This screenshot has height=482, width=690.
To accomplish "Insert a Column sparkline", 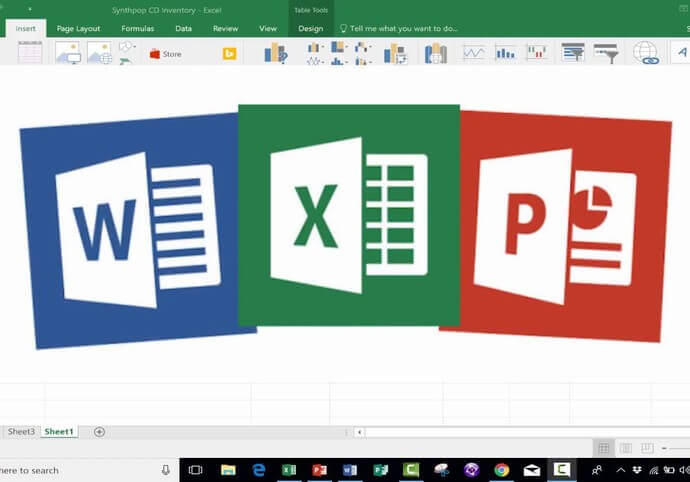I will tap(505, 53).
